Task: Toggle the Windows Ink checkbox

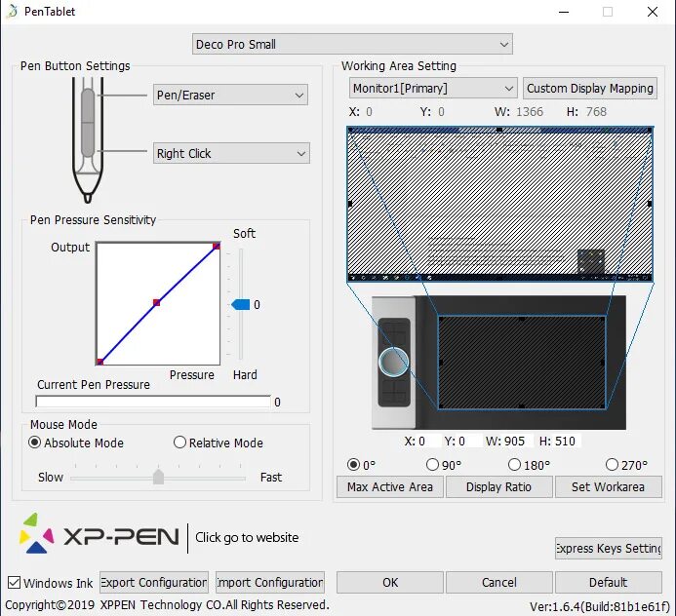Action: tap(15, 583)
